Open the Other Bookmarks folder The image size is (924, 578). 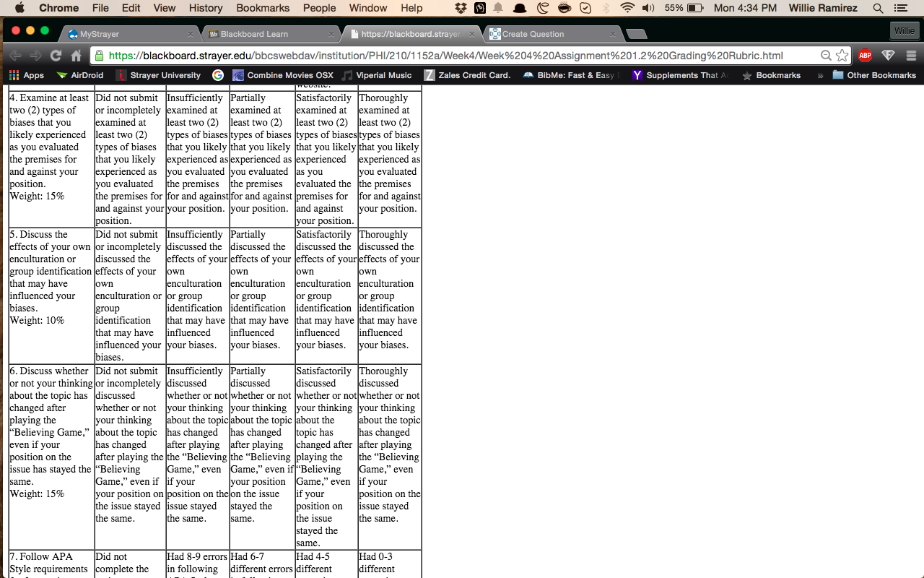pyautogui.click(x=874, y=75)
